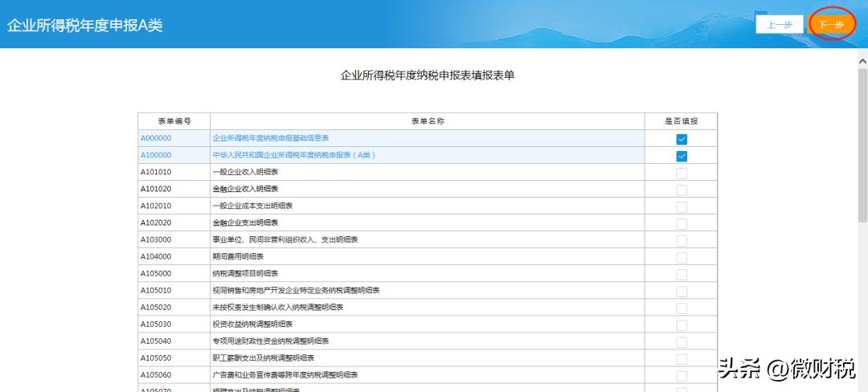Select the 金融企业支出明细表 name cell
868x392 pixels.
[x=428, y=223]
